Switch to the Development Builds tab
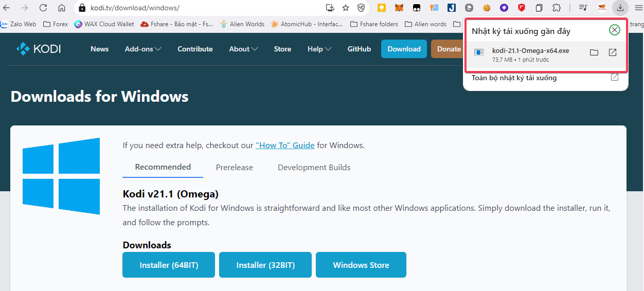The height and width of the screenshot is (291, 644). tap(314, 168)
